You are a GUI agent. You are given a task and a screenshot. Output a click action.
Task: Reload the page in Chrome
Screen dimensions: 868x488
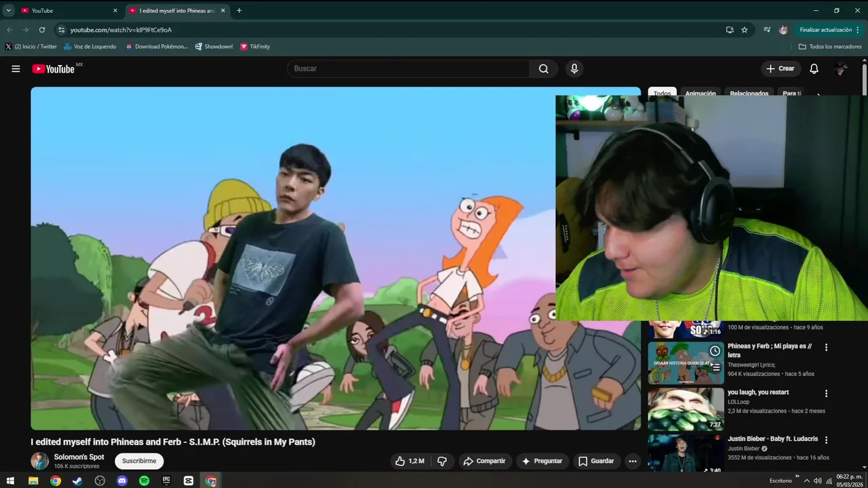(42, 30)
